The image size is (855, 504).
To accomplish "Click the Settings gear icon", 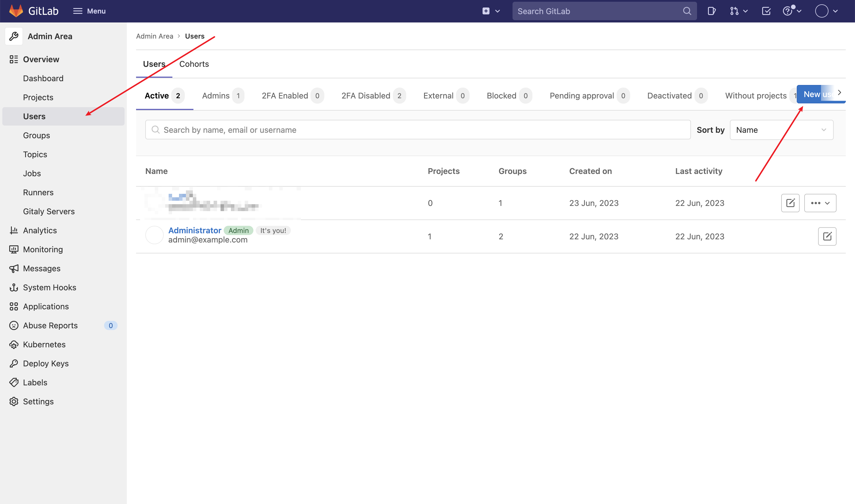I will (x=14, y=402).
